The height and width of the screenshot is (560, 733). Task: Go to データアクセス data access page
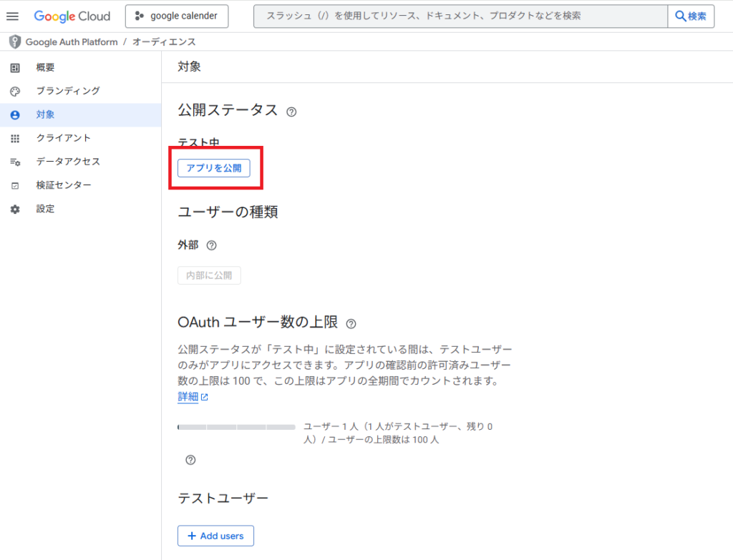point(68,162)
